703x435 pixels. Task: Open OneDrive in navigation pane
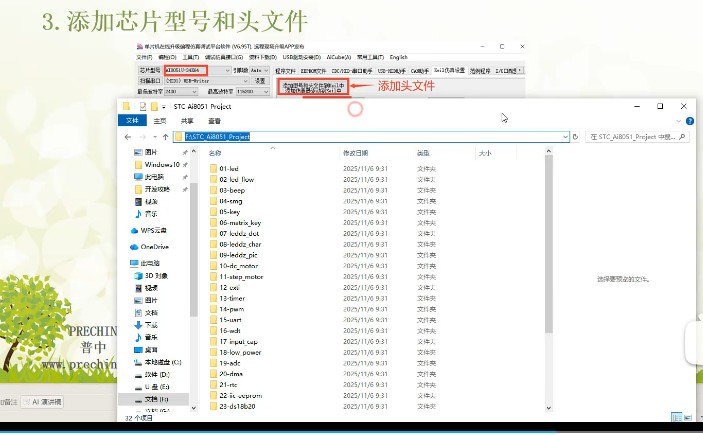(x=149, y=247)
